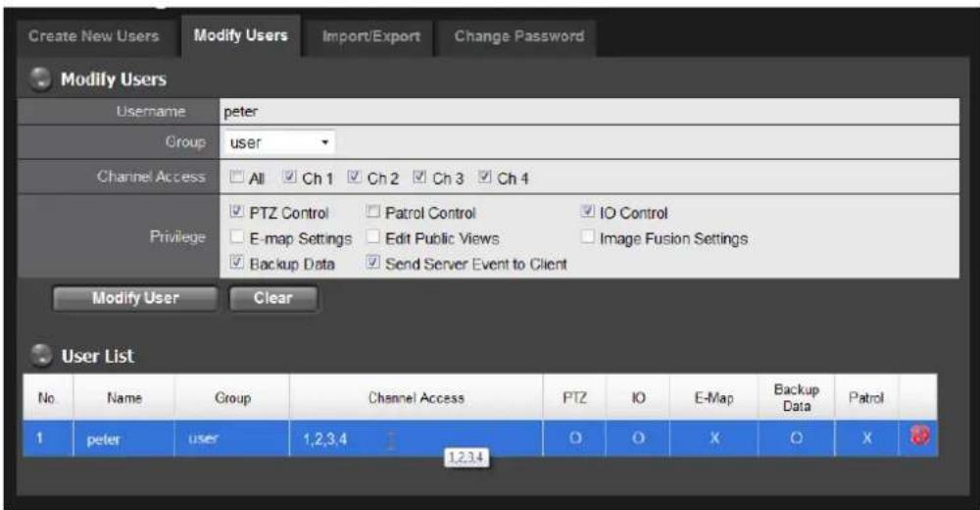Click the Patrol X value in peter's row
Image resolution: width=980 pixels, height=510 pixels.
[866, 438]
